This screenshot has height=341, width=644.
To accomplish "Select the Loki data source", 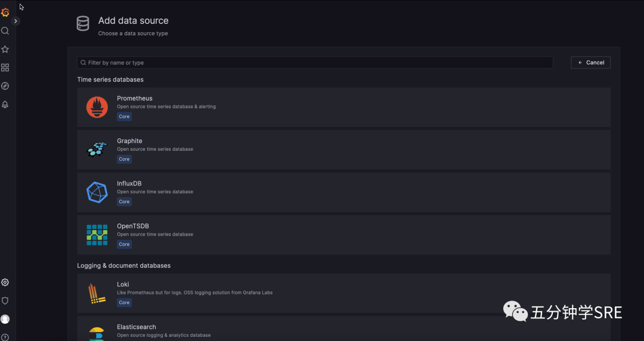I will (344, 293).
